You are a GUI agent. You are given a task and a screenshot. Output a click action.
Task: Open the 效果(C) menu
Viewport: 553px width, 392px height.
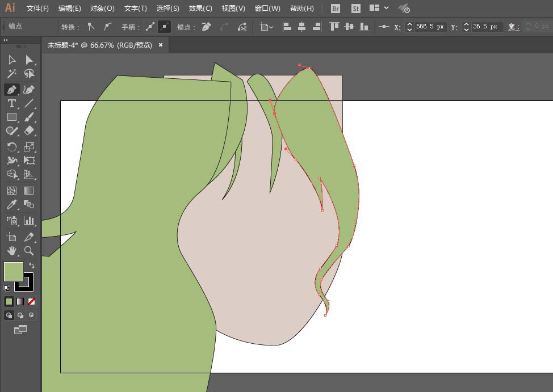click(x=200, y=9)
